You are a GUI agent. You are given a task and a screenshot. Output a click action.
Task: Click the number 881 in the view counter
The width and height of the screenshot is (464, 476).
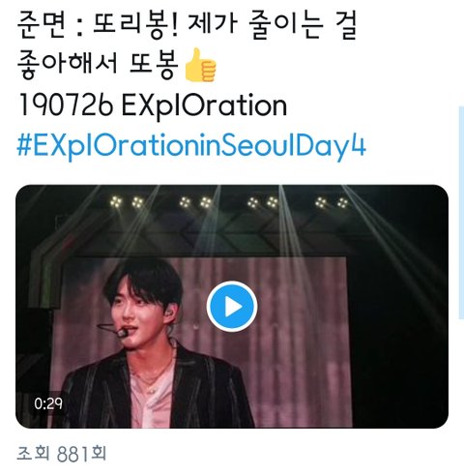(x=72, y=455)
